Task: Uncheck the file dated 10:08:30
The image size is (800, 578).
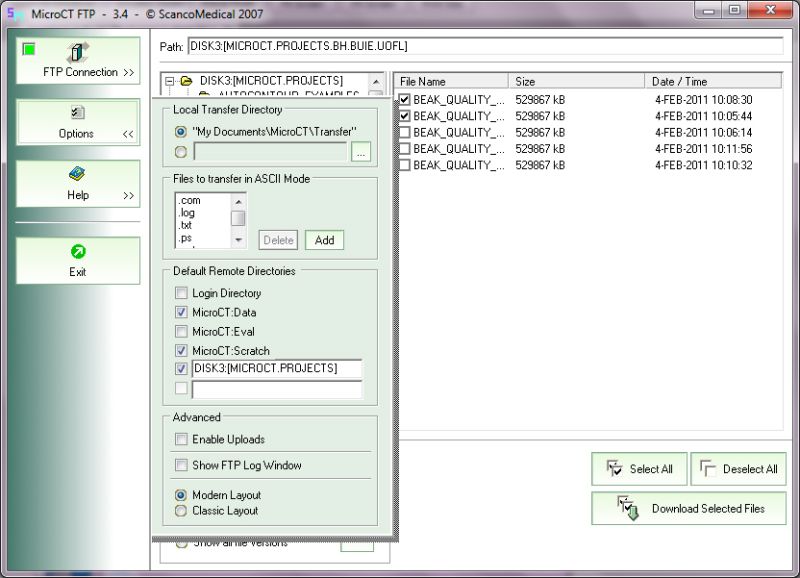Action: (x=405, y=99)
